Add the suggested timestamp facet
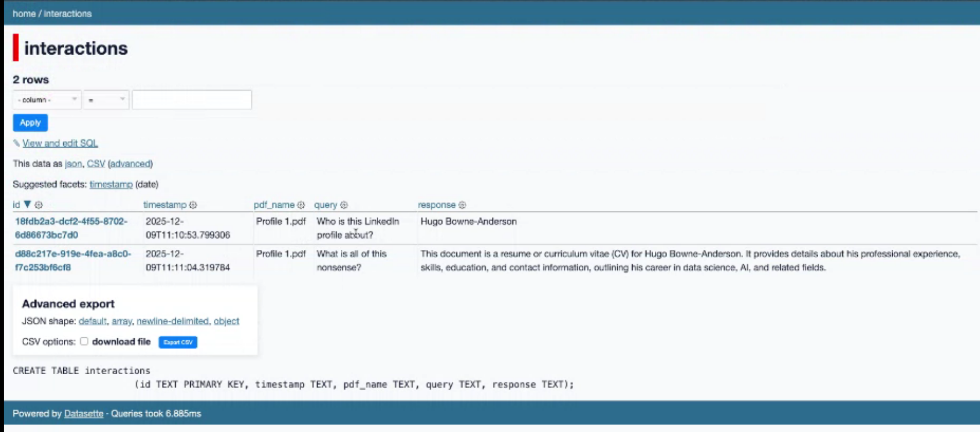Image resolution: width=980 pixels, height=432 pixels. pos(111,185)
